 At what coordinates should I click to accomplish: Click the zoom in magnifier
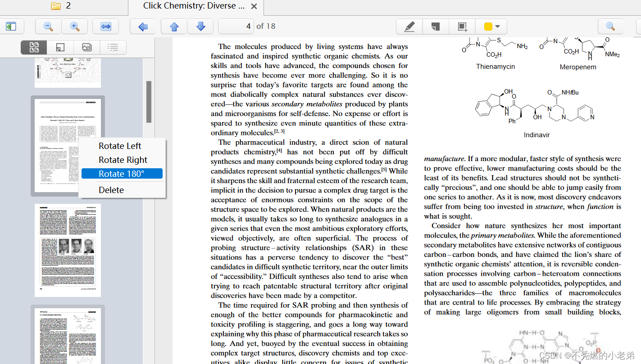point(75,27)
